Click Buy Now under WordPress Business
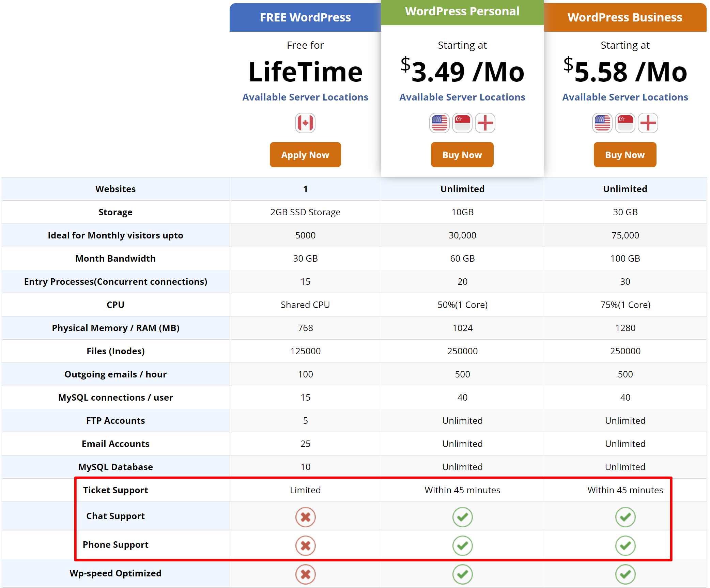710x588 pixels. coord(625,155)
